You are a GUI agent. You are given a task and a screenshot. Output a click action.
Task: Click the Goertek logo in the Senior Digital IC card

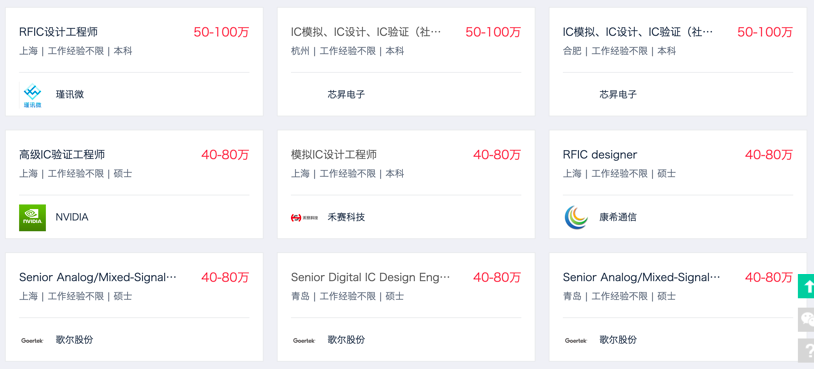point(304,340)
